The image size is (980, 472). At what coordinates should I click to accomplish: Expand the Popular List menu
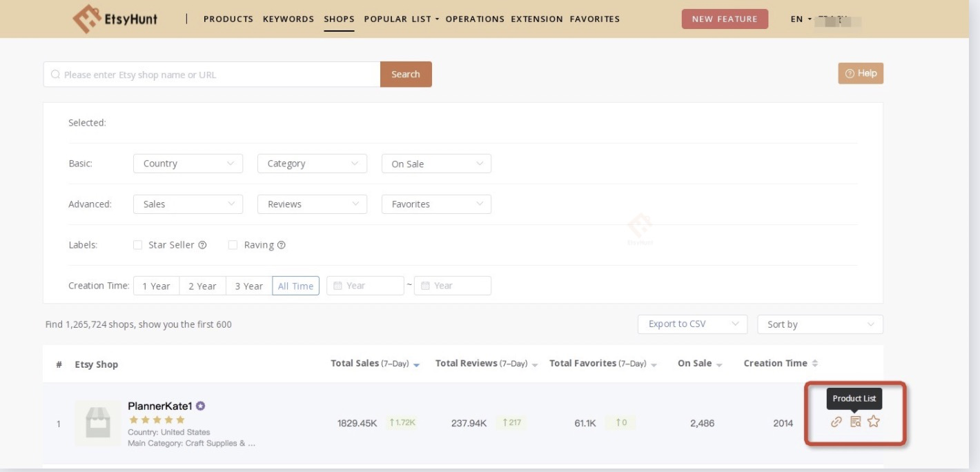point(397,19)
